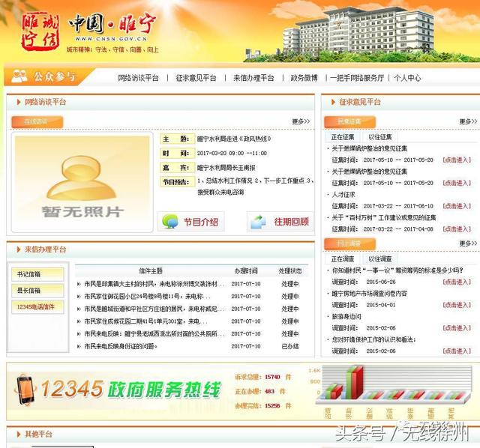Click the WWW.CNSN.GOV.CN address text
The width and height of the screenshot is (480, 448).
111,39
